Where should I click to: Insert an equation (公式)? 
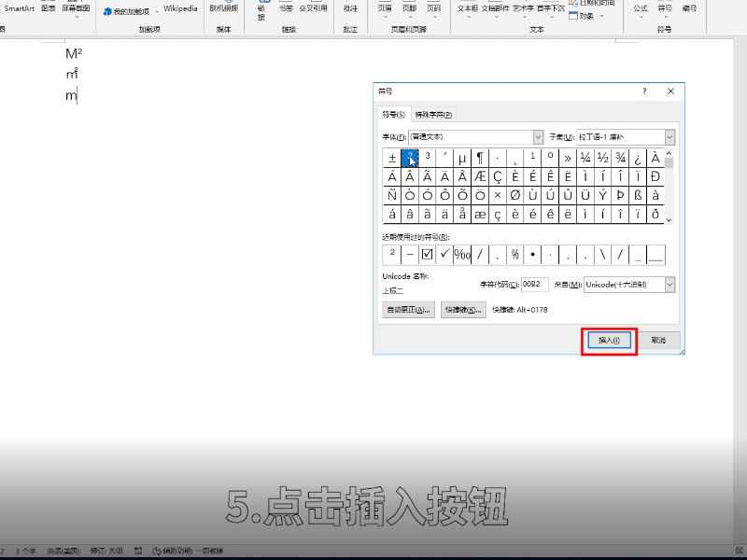click(641, 8)
